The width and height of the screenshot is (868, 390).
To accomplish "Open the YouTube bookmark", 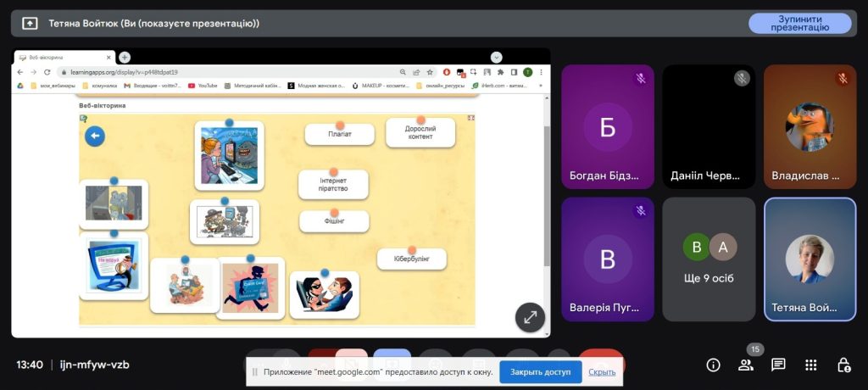I will [203, 85].
